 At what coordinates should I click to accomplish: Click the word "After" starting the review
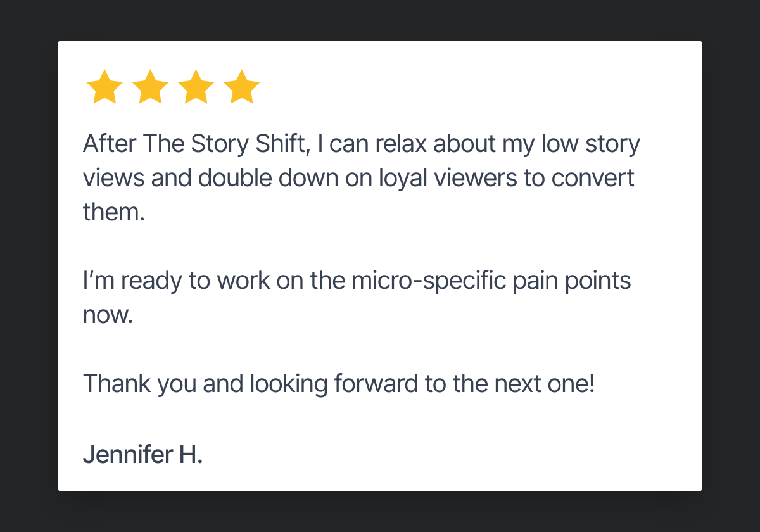pyautogui.click(x=110, y=144)
